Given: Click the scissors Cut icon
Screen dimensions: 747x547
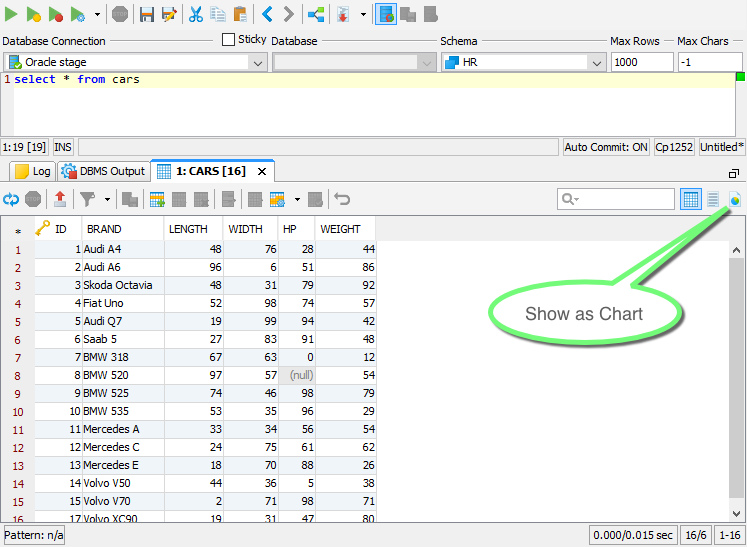Looking at the screenshot, I should pos(196,14).
